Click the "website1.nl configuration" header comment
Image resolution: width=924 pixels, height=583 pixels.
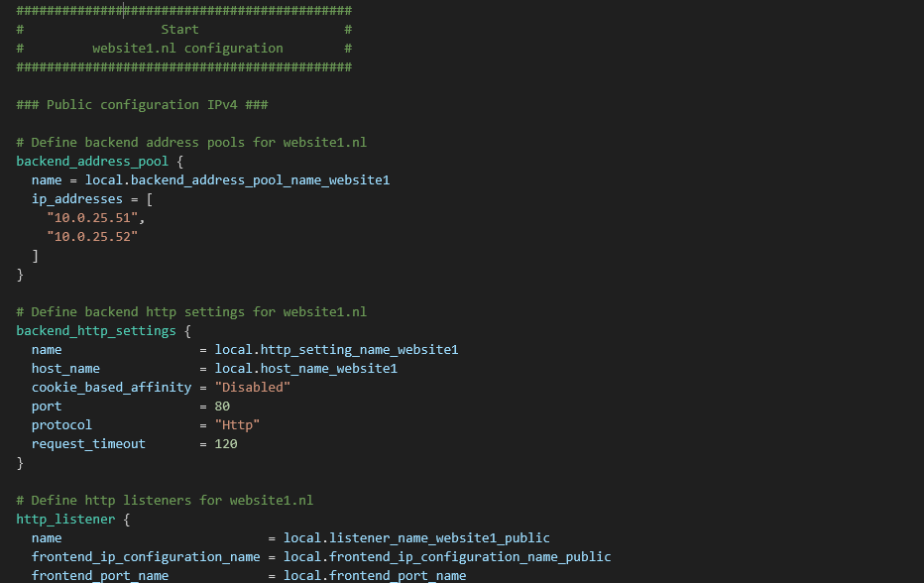click(187, 48)
